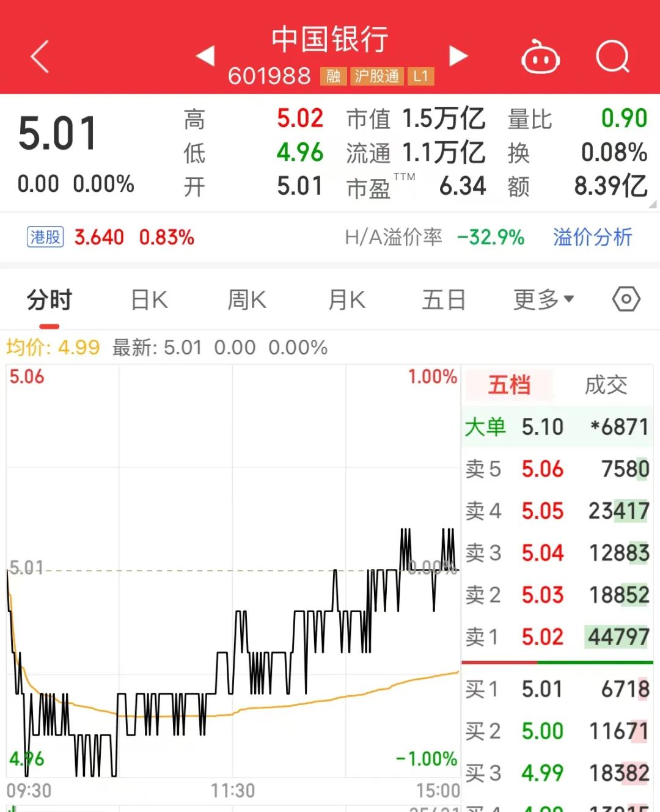Open the search magnifier icon
This screenshot has width=660, height=812.
click(x=613, y=57)
